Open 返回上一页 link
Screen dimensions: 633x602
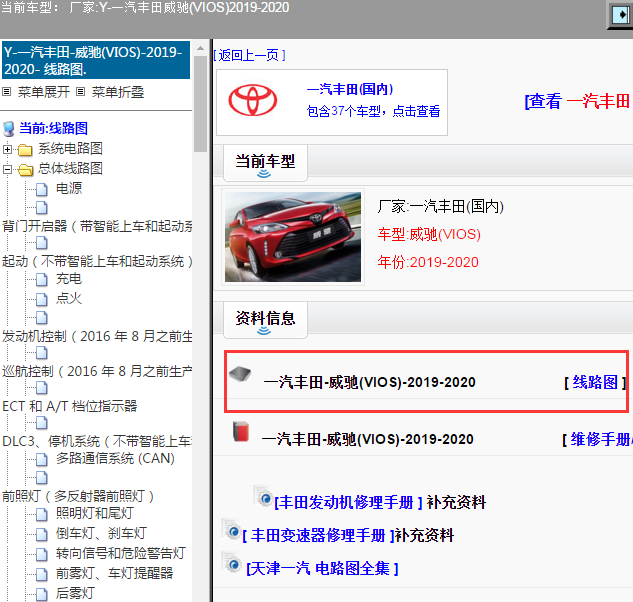pos(249,55)
